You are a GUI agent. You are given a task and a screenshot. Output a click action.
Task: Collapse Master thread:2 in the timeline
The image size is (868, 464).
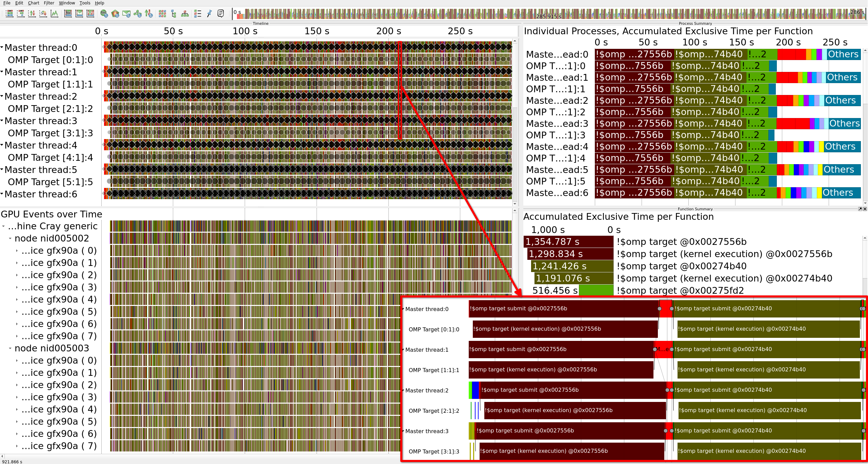coord(2,96)
